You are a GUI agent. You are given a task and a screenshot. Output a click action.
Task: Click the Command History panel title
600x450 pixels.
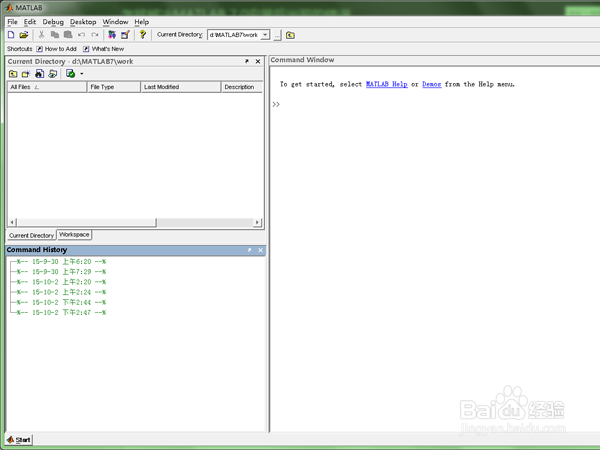tap(37, 250)
